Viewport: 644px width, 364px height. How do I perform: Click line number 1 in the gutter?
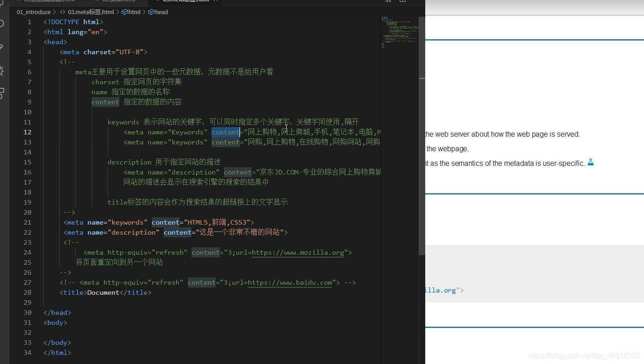pyautogui.click(x=30, y=22)
